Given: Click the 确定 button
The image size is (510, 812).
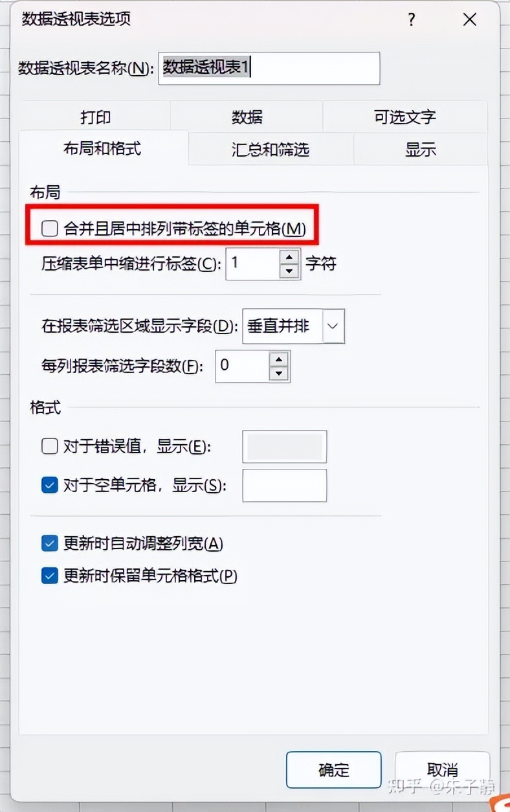Looking at the screenshot, I should point(334,769).
